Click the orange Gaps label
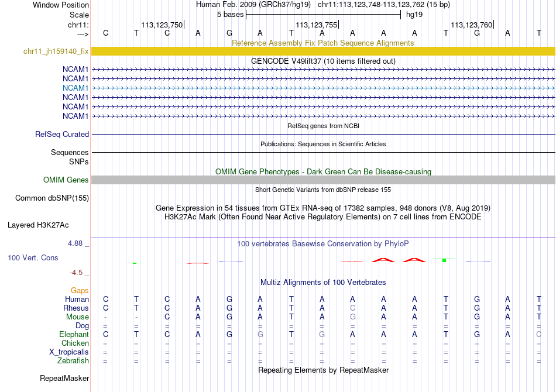The image size is (556, 392). 80,291
